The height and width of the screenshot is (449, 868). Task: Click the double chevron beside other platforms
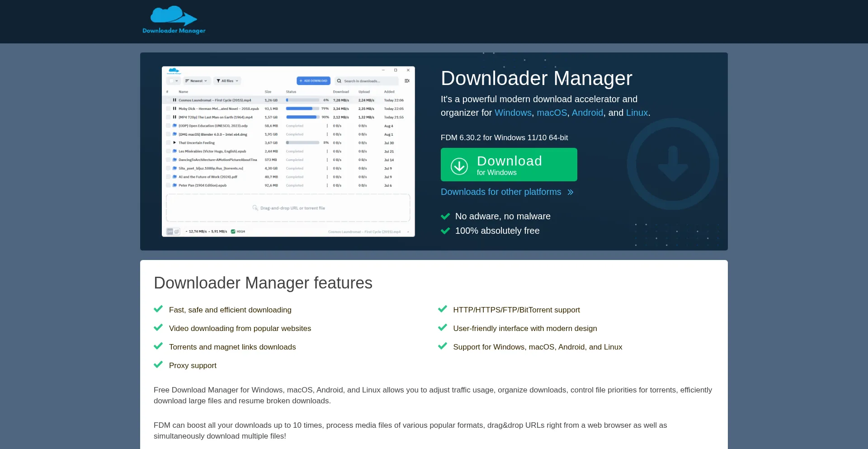point(571,192)
